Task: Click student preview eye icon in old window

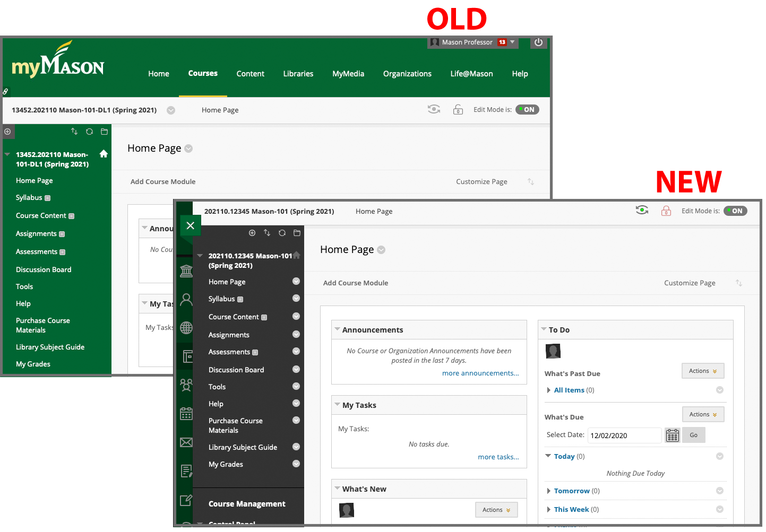Action: pyautogui.click(x=434, y=109)
